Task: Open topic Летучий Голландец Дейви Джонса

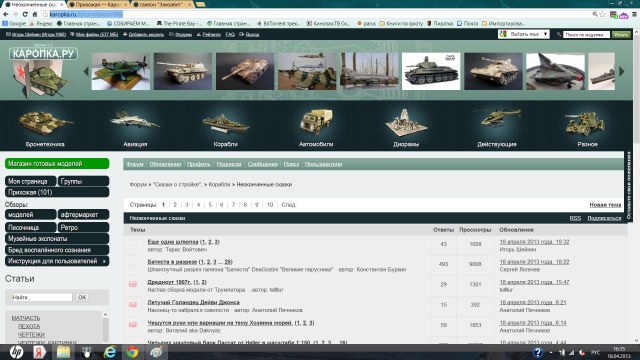Action: 193,302
